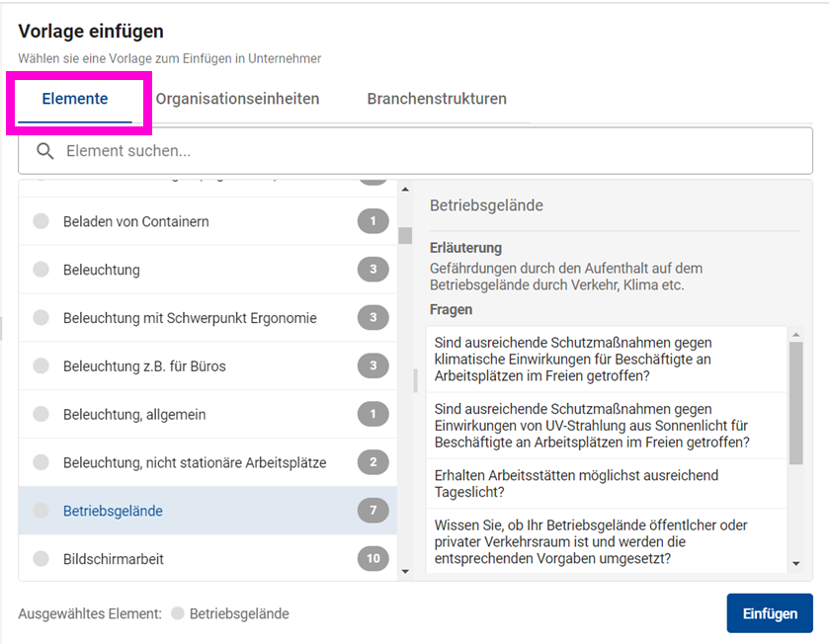Open the Branchenstrukturen tab
Viewport: 829px width, 644px height.
click(x=437, y=99)
